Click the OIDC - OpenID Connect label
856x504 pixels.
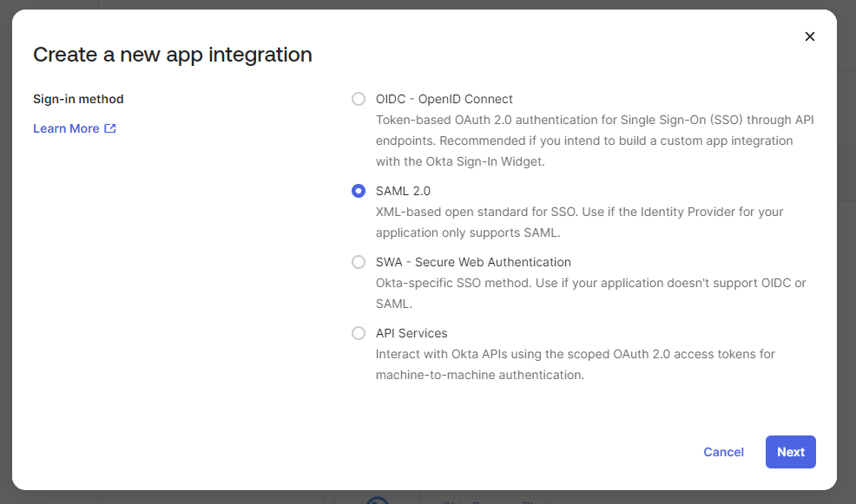pos(444,99)
